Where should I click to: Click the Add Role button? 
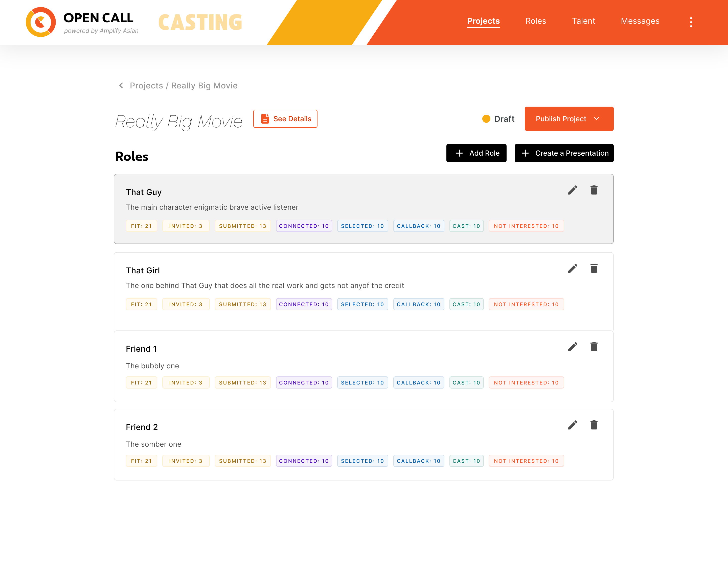pos(476,153)
